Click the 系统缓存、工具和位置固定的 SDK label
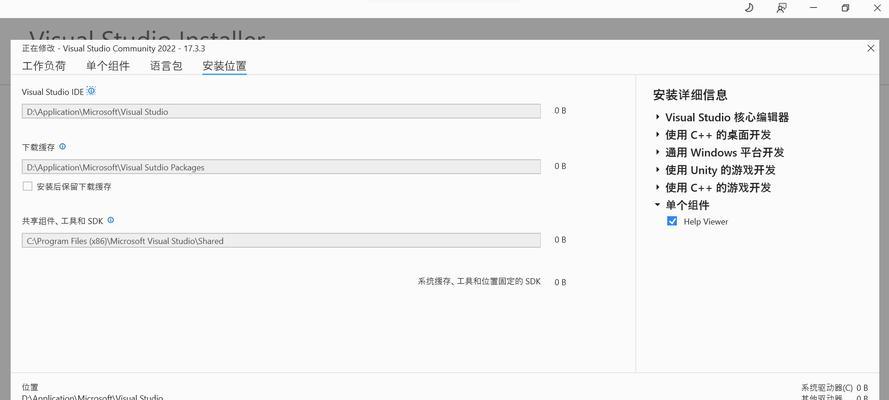This screenshot has height=400, width=889. point(479,282)
